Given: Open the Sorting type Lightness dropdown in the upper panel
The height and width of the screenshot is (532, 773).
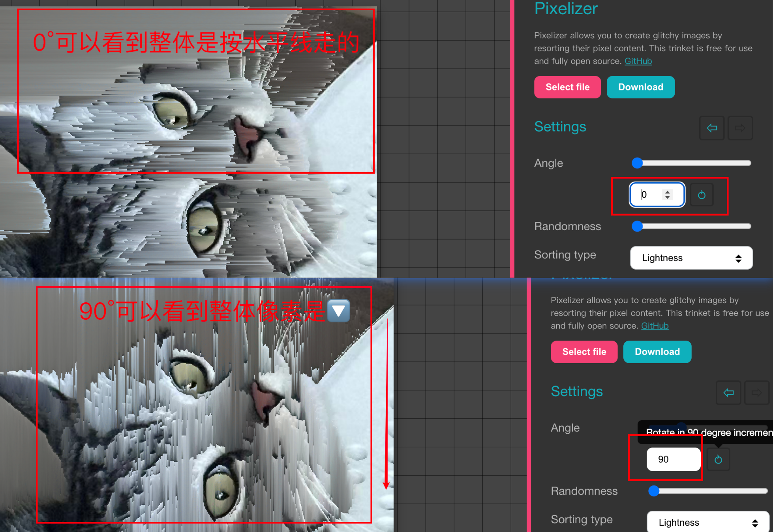Looking at the screenshot, I should [691, 258].
